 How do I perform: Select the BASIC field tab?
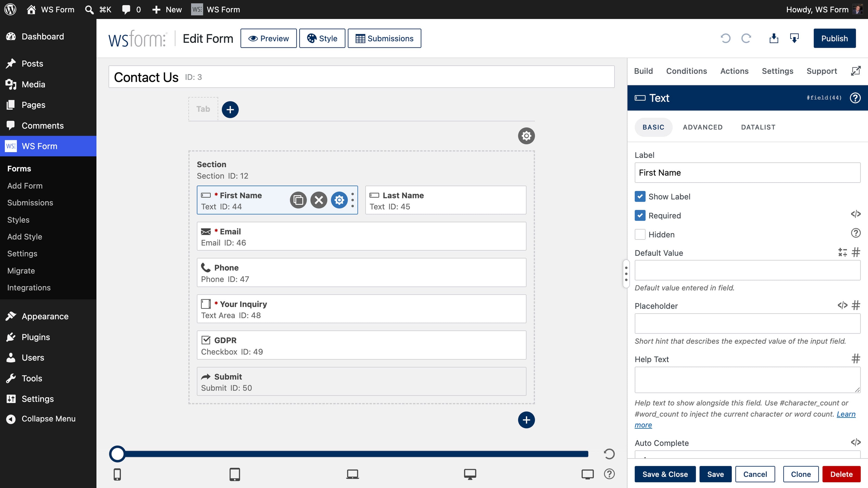pyautogui.click(x=653, y=127)
